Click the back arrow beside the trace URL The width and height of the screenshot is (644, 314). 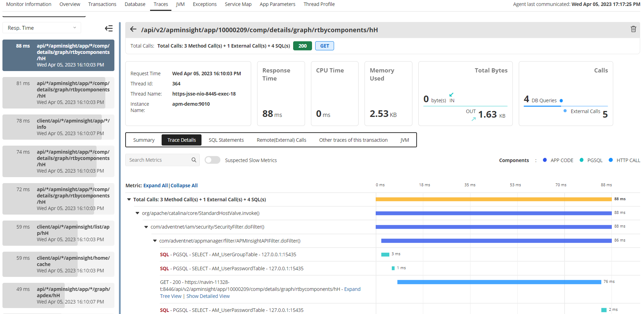[x=133, y=29]
